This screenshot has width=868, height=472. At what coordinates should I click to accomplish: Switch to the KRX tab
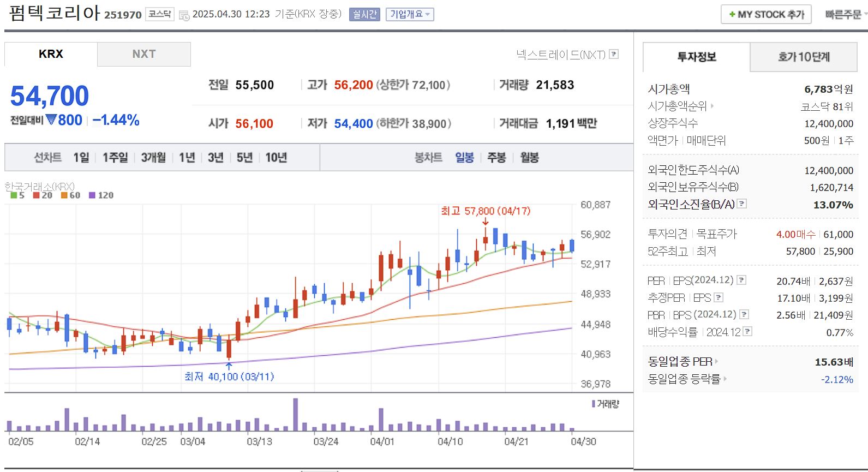(x=51, y=54)
